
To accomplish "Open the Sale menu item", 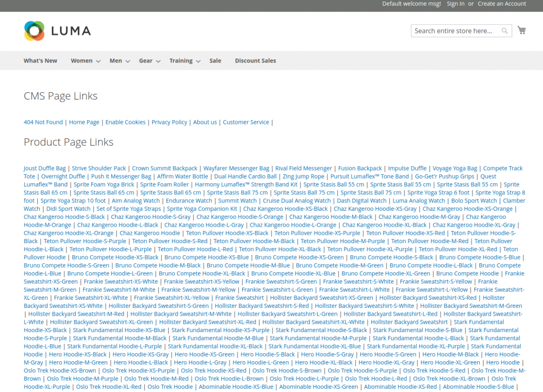I will pos(215,60).
